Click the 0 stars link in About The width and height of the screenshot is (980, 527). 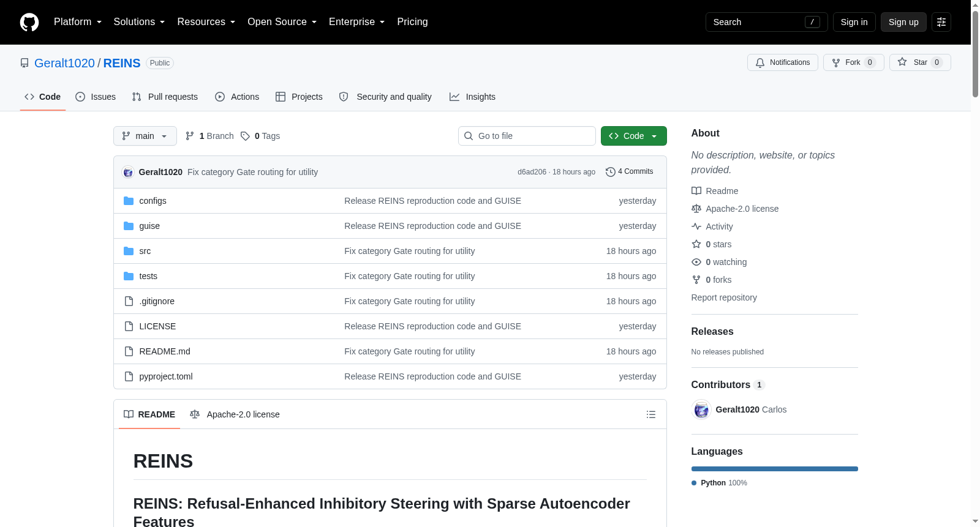pyautogui.click(x=712, y=244)
